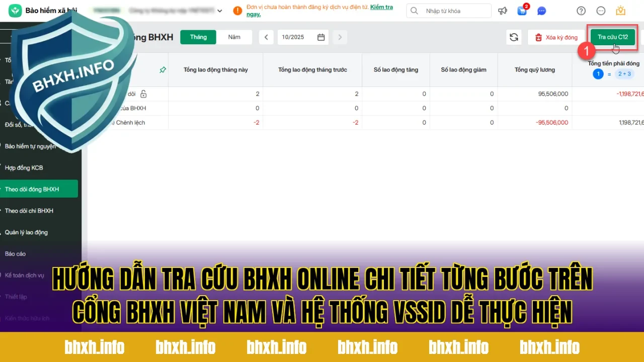The height and width of the screenshot is (362, 644).
Task: Open Quản lý lao động in sidebar
Action: coord(26,232)
